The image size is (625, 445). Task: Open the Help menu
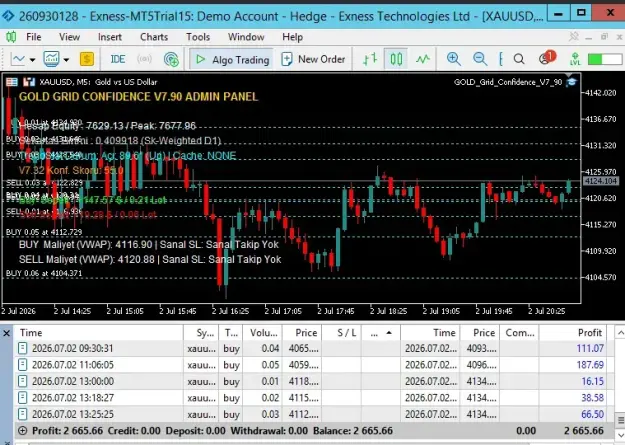pyautogui.click(x=293, y=37)
